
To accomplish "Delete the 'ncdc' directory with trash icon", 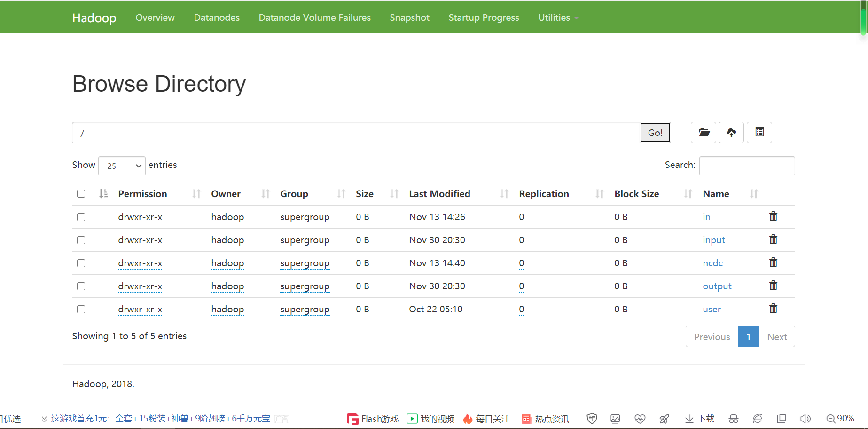I will point(773,262).
